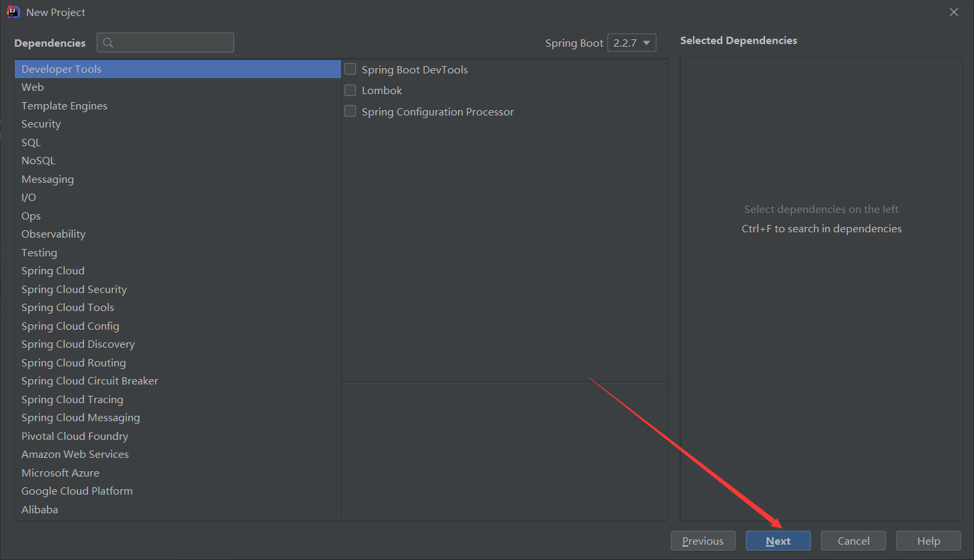This screenshot has width=974, height=560.
Task: Select the NoSQL category
Action: (x=178, y=161)
